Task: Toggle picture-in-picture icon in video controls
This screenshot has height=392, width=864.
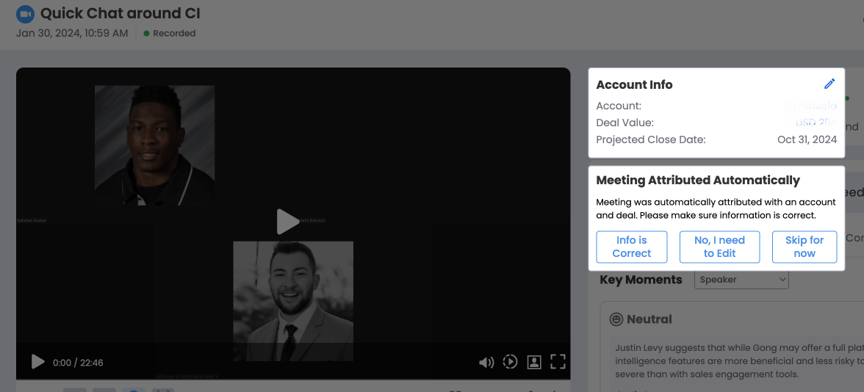Action: (534, 362)
